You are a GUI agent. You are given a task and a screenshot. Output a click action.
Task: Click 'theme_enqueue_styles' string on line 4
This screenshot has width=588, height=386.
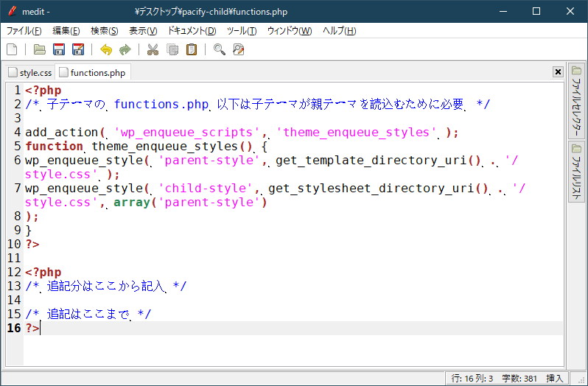coord(356,132)
